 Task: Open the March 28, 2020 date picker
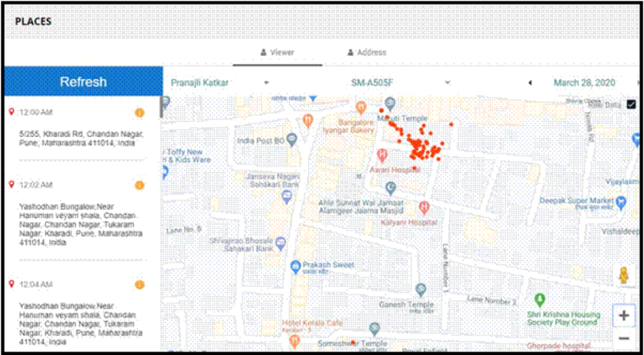point(584,82)
